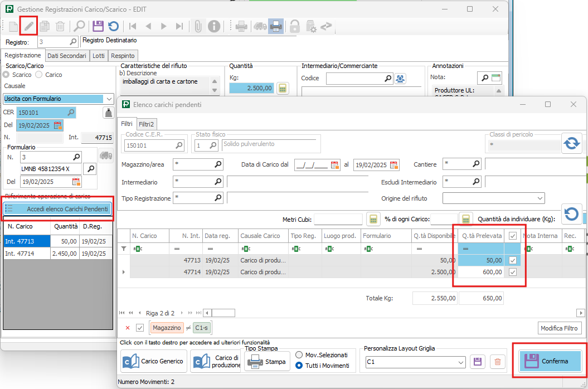588x389 pixels.
Task: Select the Carico radio button
Action: tap(40, 75)
